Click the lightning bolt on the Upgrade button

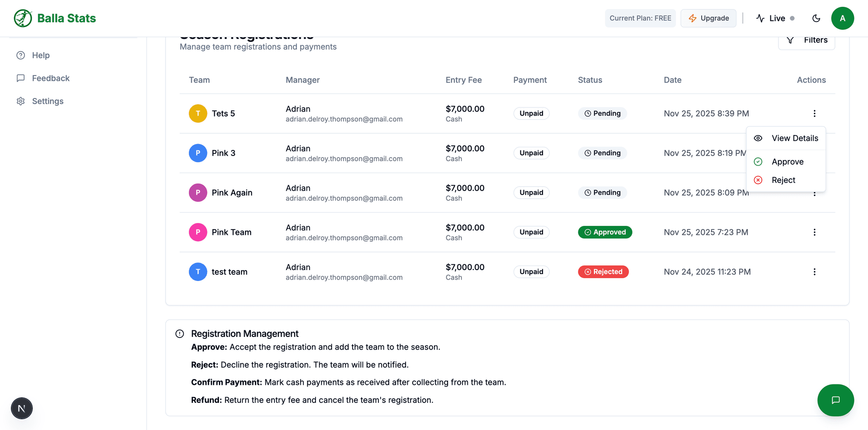693,18
